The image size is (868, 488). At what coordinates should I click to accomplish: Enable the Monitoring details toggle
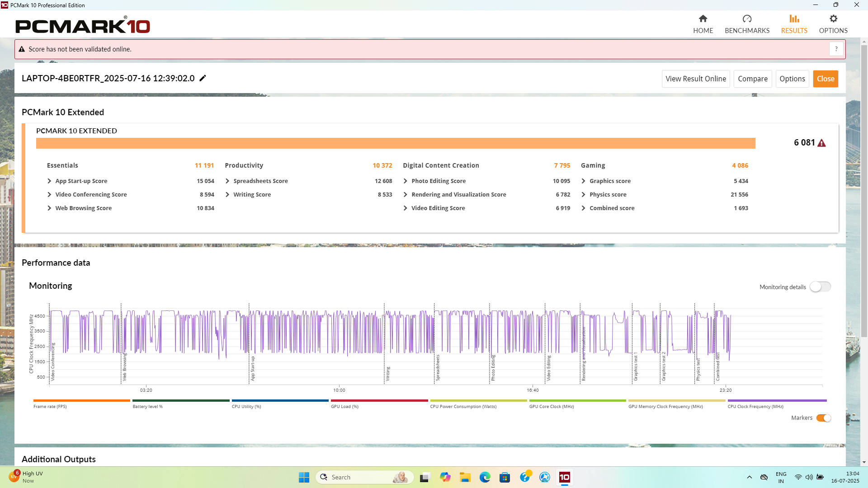(820, 287)
